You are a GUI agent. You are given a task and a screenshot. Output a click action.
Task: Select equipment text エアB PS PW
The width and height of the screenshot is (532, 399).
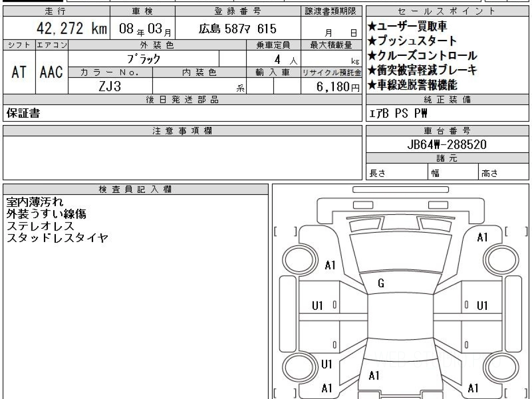click(x=399, y=114)
